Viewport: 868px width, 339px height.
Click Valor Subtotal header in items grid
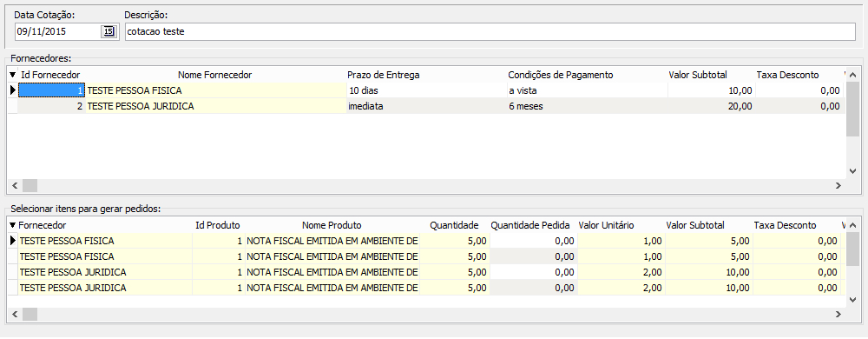pyautogui.click(x=695, y=225)
